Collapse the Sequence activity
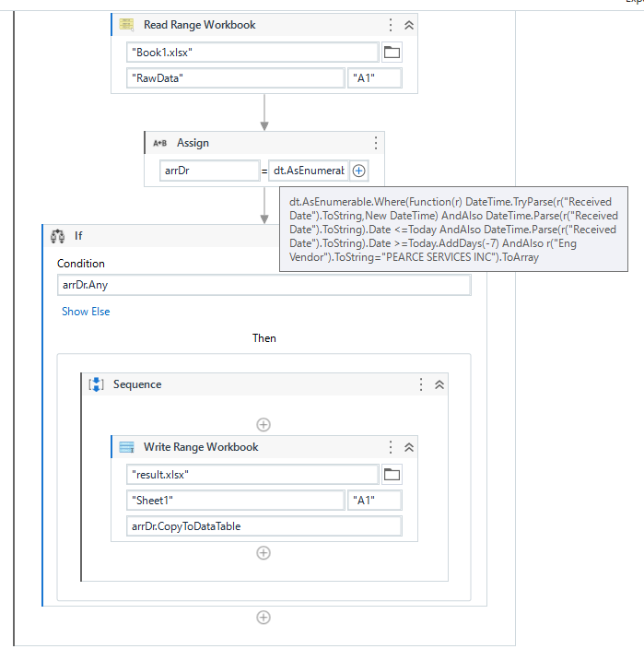Viewport: 644px width, 649px height. click(x=439, y=384)
